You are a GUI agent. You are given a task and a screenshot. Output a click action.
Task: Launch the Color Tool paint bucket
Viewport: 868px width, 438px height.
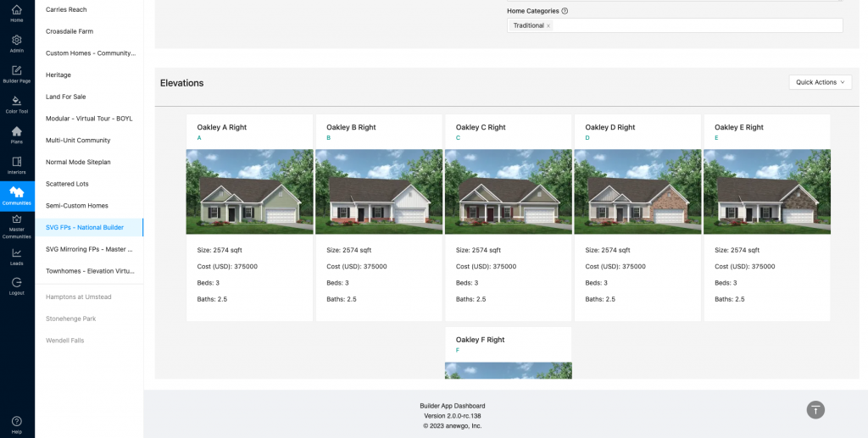tap(17, 101)
